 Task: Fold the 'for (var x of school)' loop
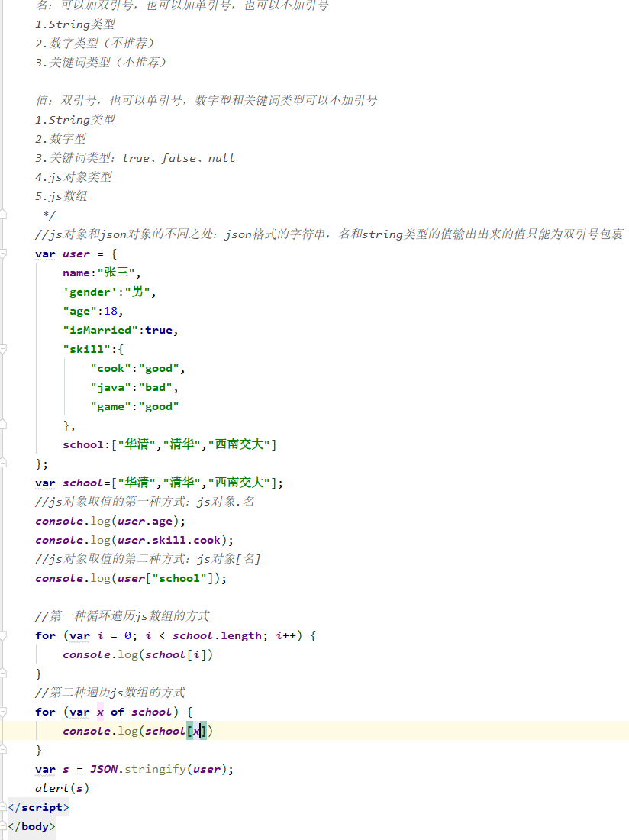tap(3, 712)
